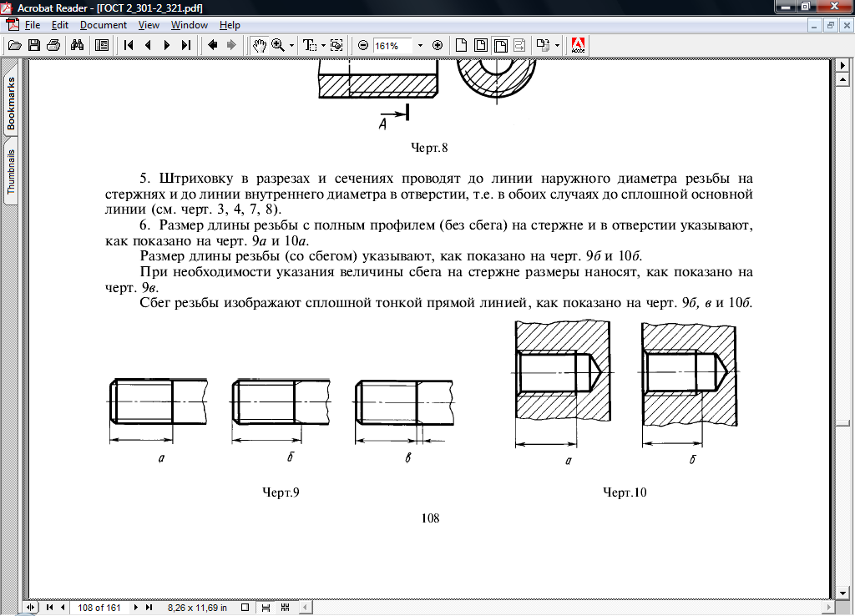855x616 pixels.
Task: Expand the text select tool options arrow
Action: (x=323, y=45)
